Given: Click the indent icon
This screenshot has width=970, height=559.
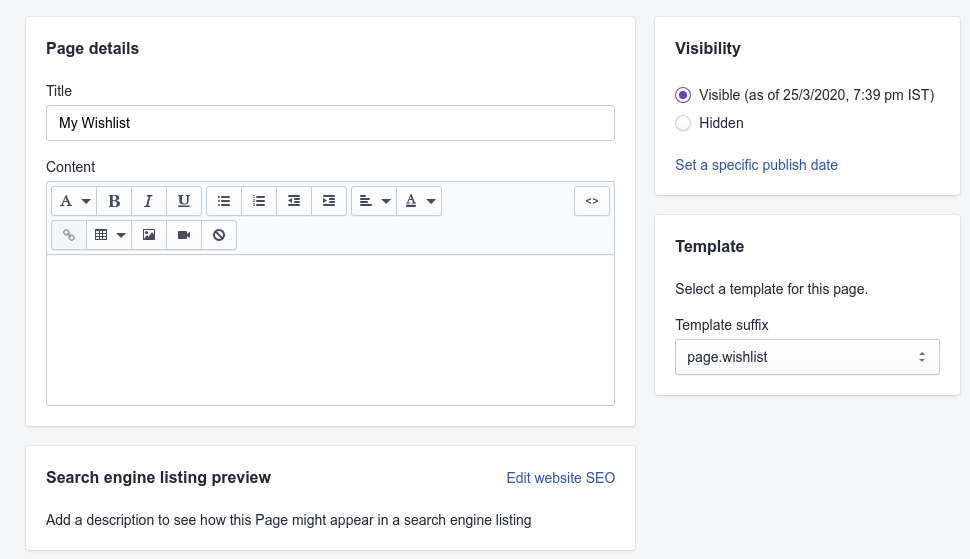Looking at the screenshot, I should [329, 201].
